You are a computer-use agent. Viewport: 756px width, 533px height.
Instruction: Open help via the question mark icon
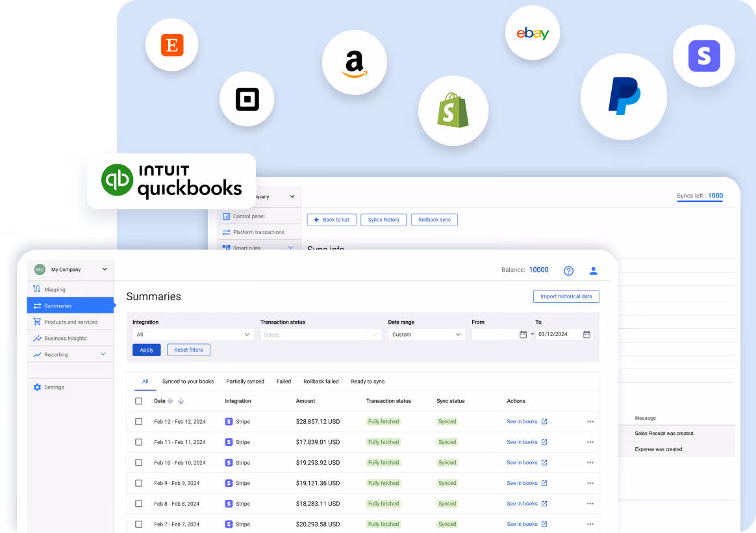568,270
